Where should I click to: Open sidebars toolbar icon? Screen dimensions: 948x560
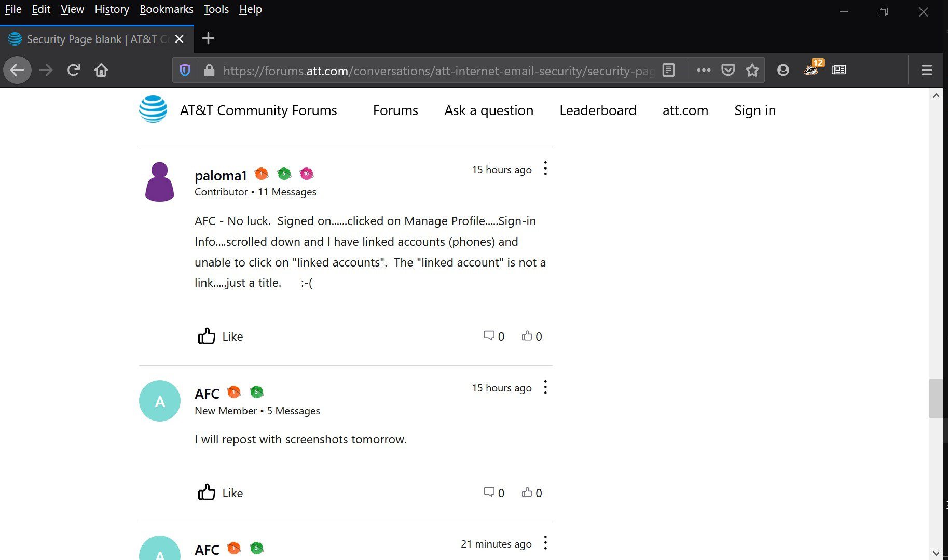(839, 70)
